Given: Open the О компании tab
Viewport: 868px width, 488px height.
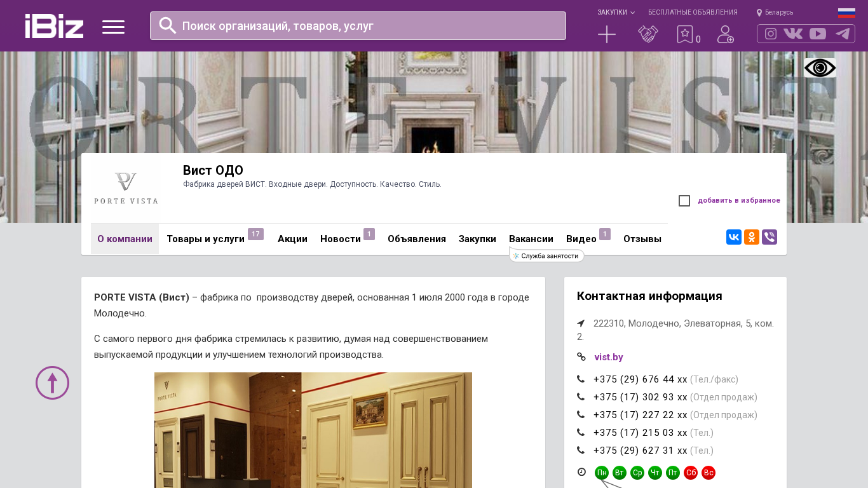Looking at the screenshot, I should (x=125, y=239).
